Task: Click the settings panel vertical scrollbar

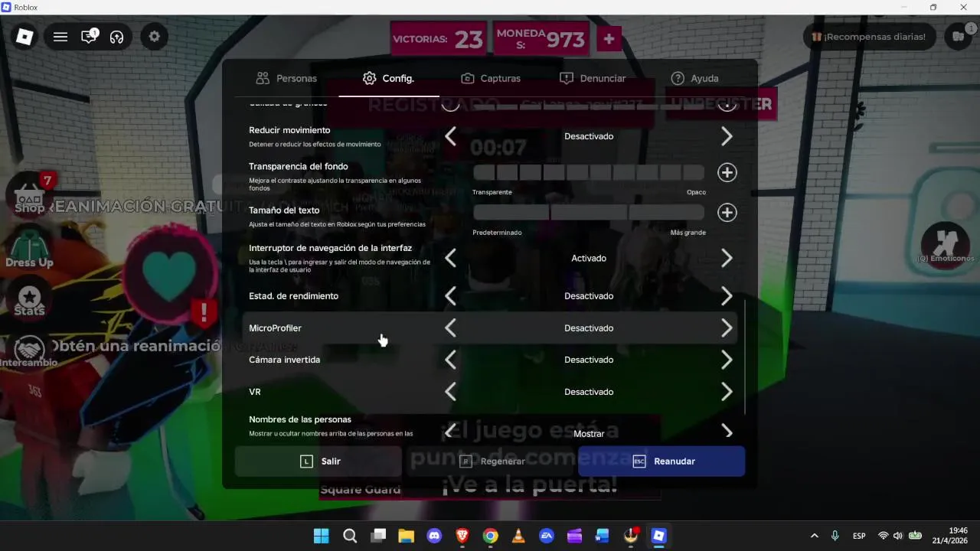Action: (744, 356)
